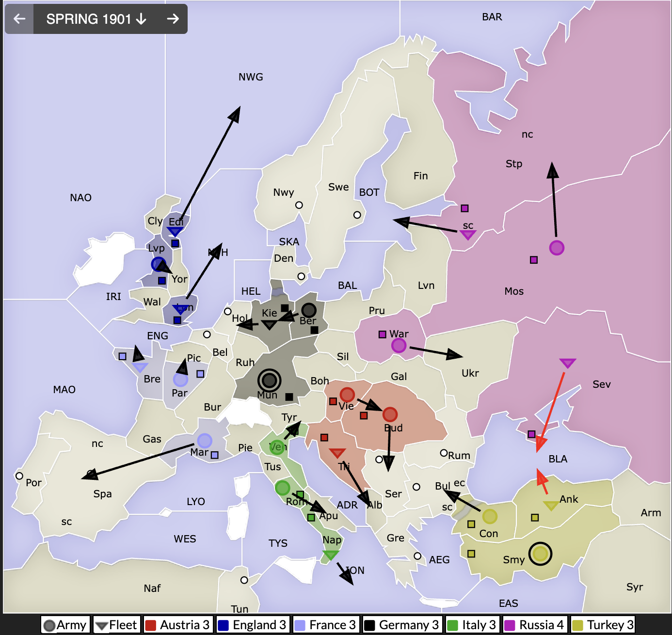This screenshot has height=635, width=672.
Task: Click the Syr territory label
Action: 634,587
